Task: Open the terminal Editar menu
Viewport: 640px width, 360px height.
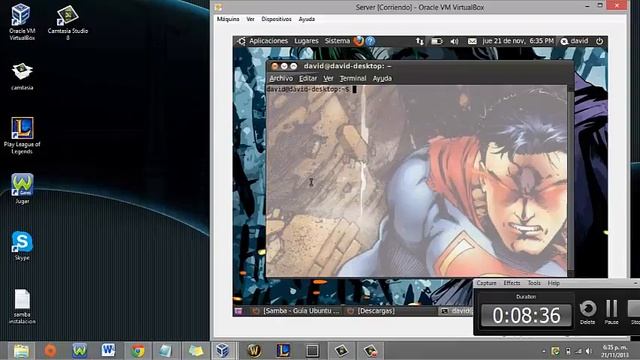Action: click(x=308, y=78)
